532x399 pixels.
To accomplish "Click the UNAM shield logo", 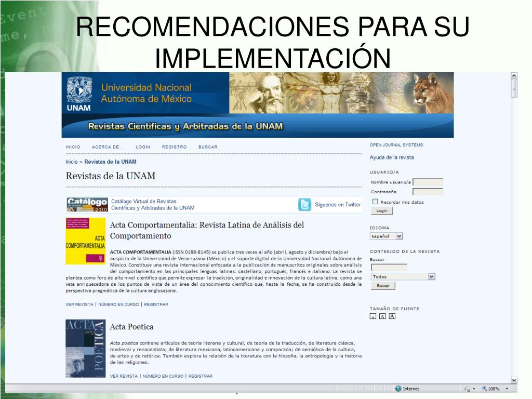I will [x=79, y=90].
